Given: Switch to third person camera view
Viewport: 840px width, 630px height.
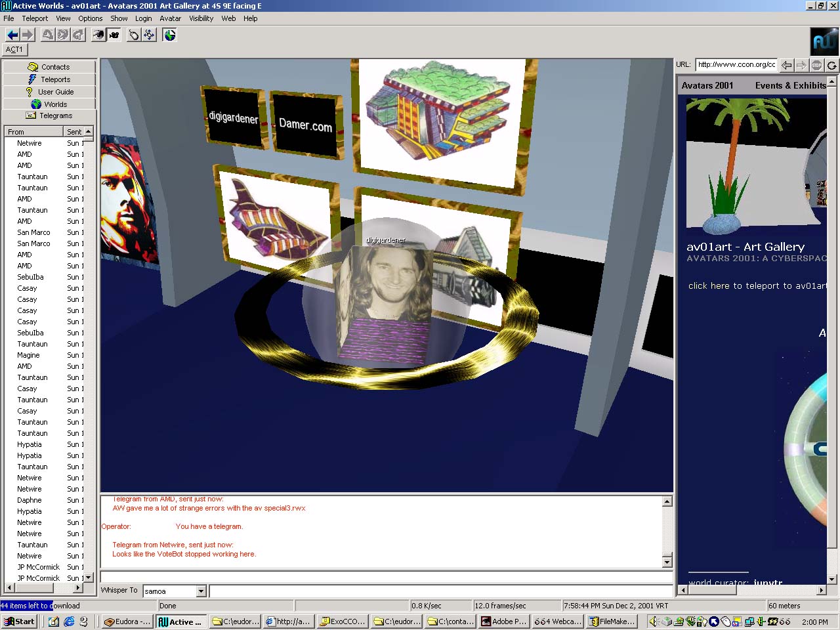Looking at the screenshot, I should tap(114, 35).
